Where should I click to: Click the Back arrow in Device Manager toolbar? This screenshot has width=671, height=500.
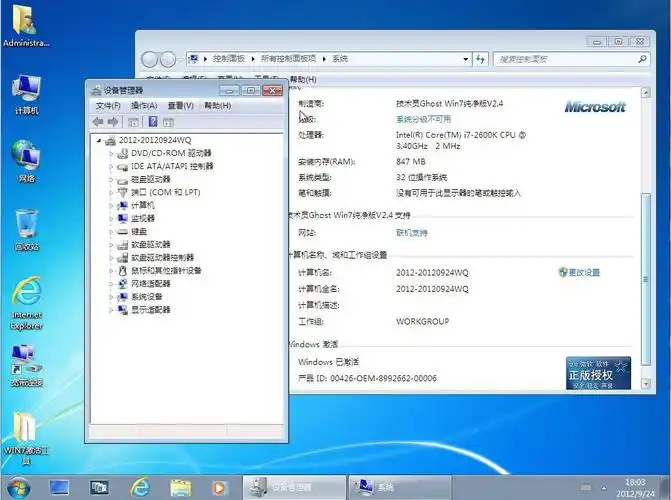(98, 122)
